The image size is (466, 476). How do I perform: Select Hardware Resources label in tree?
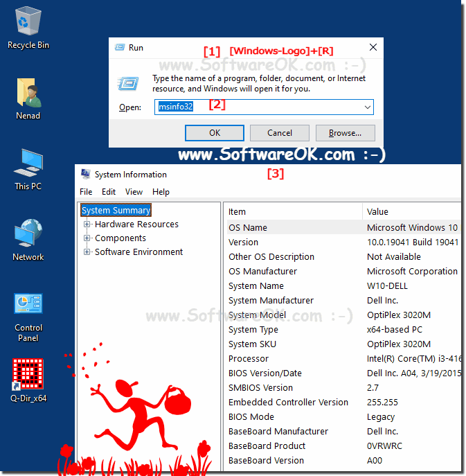pyautogui.click(x=136, y=224)
